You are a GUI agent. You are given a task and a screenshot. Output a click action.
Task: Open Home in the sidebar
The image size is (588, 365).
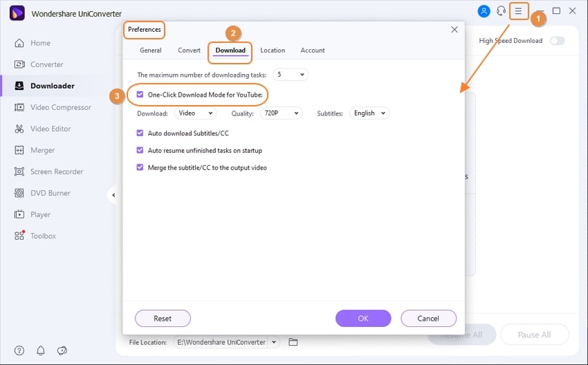pos(41,43)
